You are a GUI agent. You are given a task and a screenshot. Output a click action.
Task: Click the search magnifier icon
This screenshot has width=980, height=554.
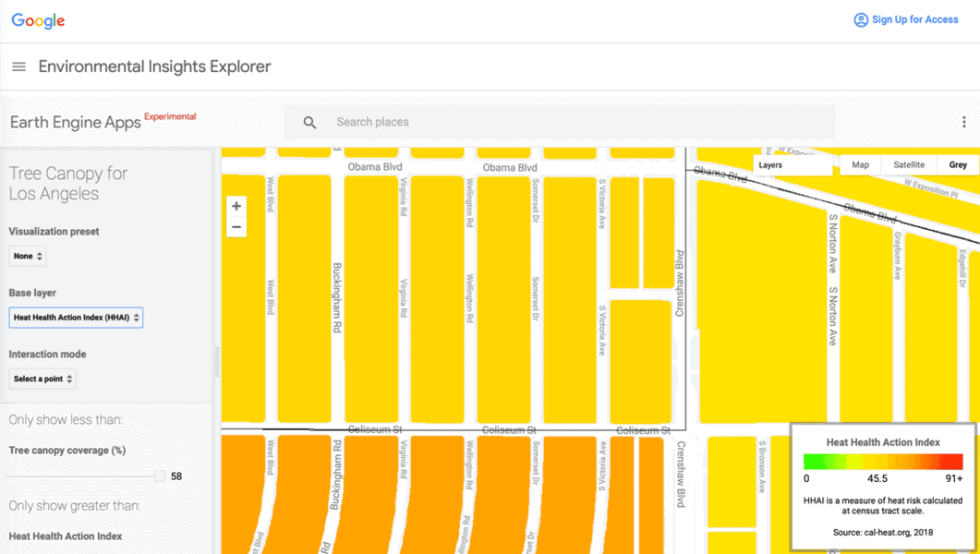(309, 123)
